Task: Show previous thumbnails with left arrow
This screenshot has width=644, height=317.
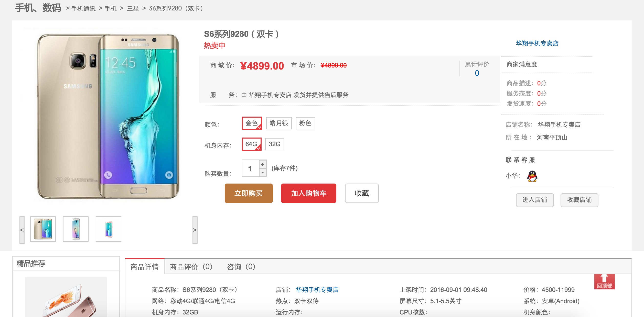Action: [x=22, y=230]
